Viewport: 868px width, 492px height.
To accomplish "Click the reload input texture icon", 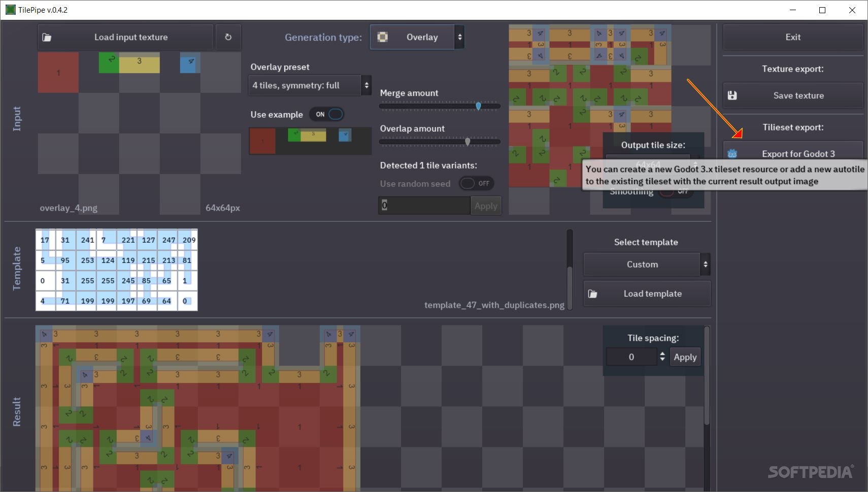I will [228, 37].
